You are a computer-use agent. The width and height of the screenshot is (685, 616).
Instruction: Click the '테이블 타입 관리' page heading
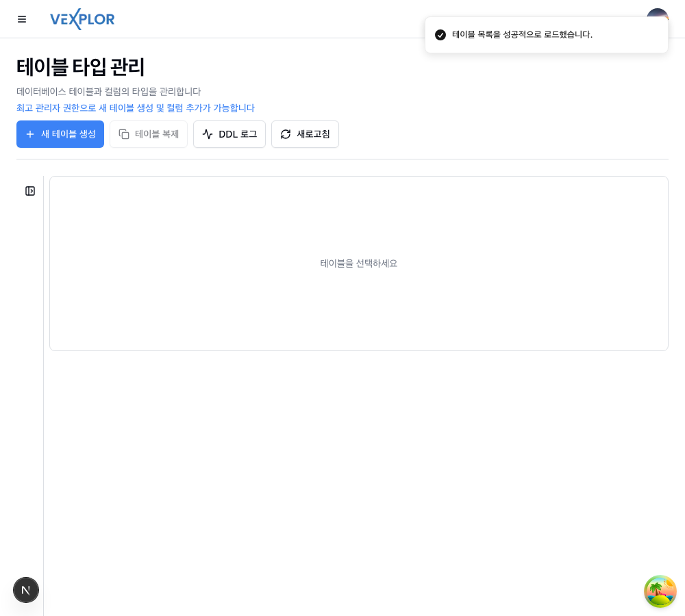tap(80, 67)
